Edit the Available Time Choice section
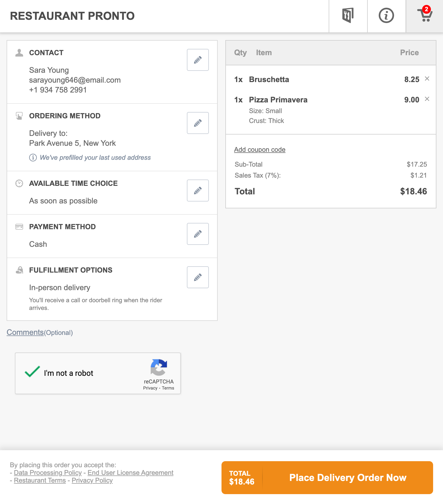This screenshot has height=504, width=443. (x=198, y=191)
